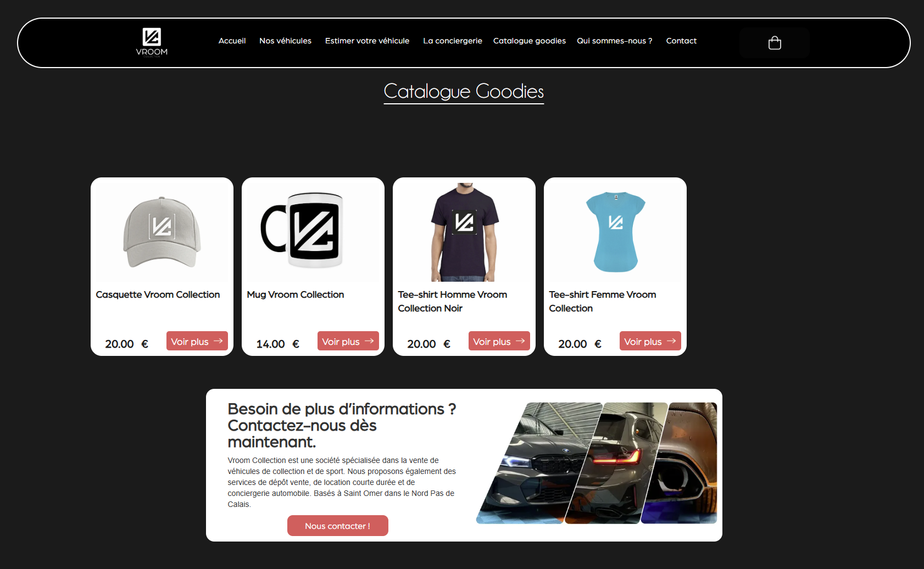Click Voir plus for Tee-shirt Femme

tap(650, 341)
